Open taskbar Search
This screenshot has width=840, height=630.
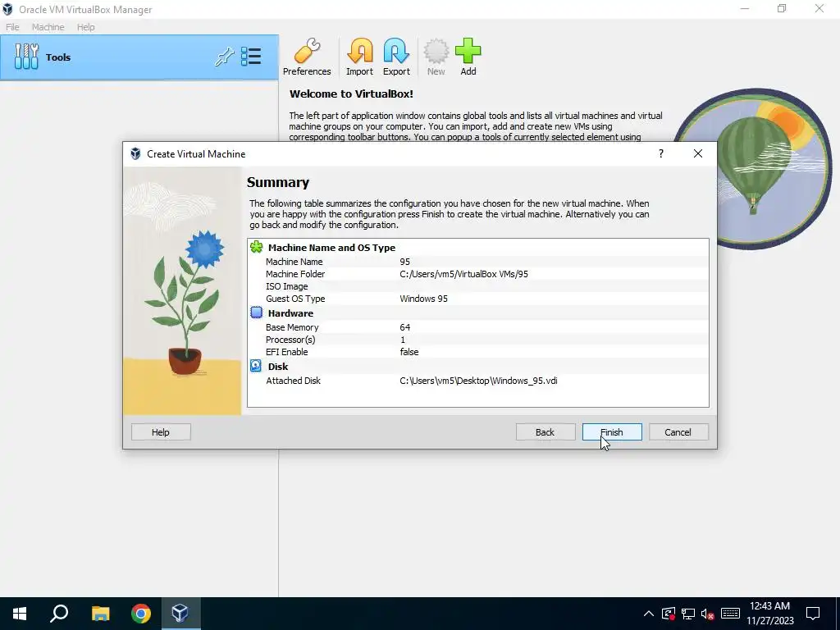click(x=59, y=614)
